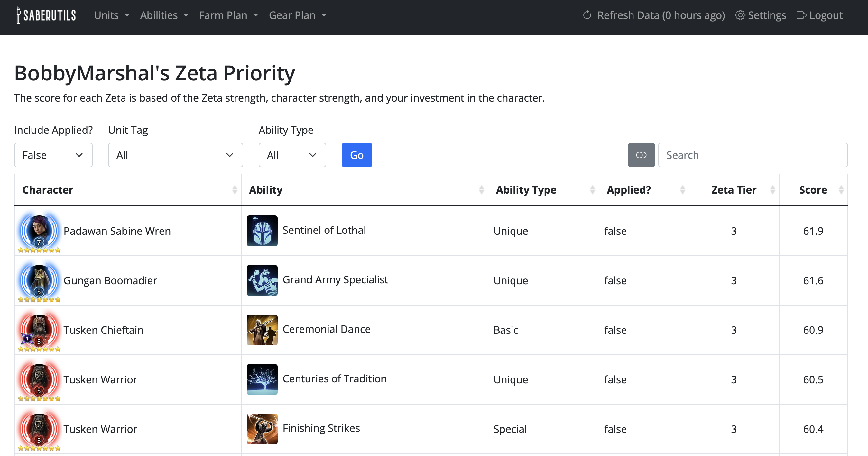Open the Abilities menu
This screenshot has height=456, width=868.
tap(164, 15)
